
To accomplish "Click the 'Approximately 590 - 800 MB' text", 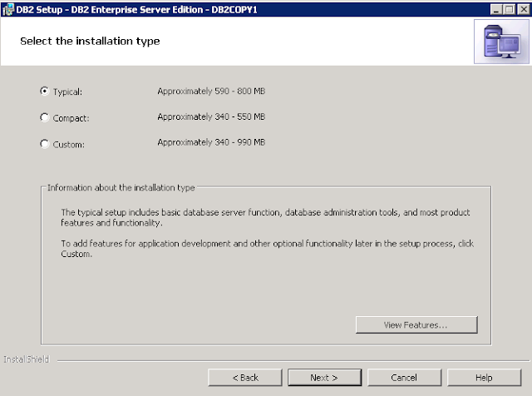I will 211,92.
